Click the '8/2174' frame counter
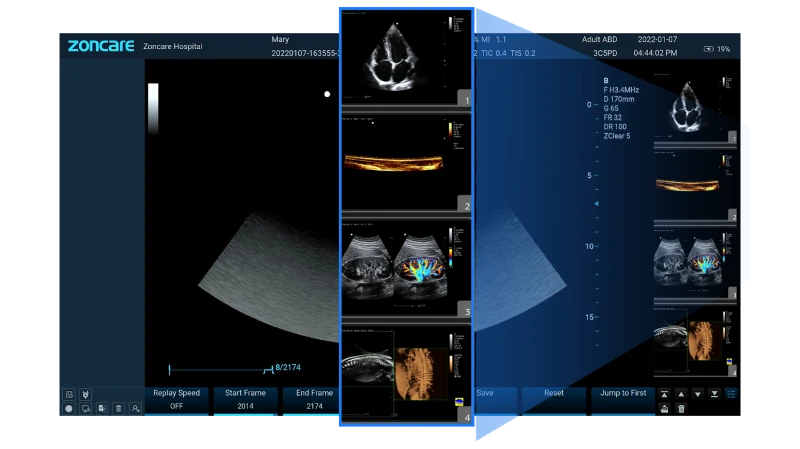The width and height of the screenshot is (800, 449). (x=288, y=367)
